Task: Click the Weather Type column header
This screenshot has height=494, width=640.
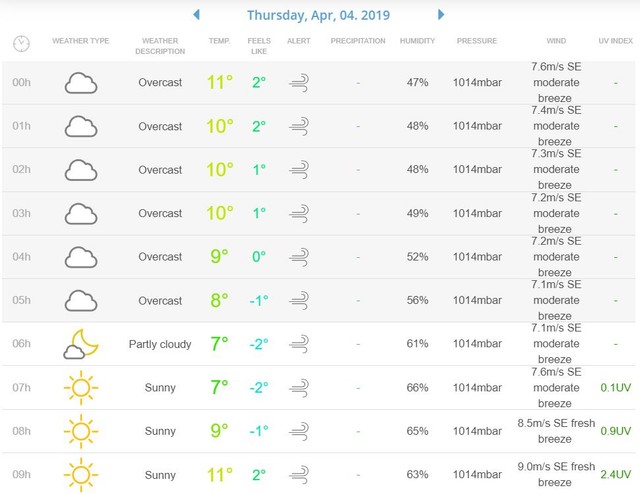Action: pos(80,41)
